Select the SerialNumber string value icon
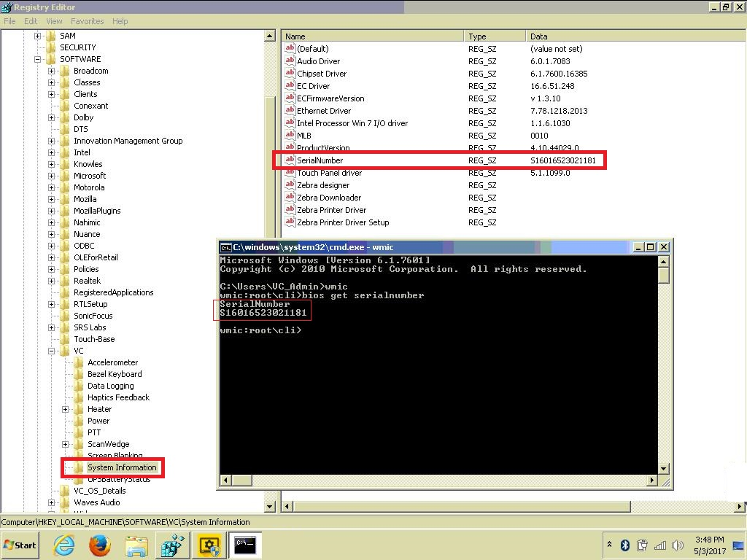 pyautogui.click(x=290, y=160)
